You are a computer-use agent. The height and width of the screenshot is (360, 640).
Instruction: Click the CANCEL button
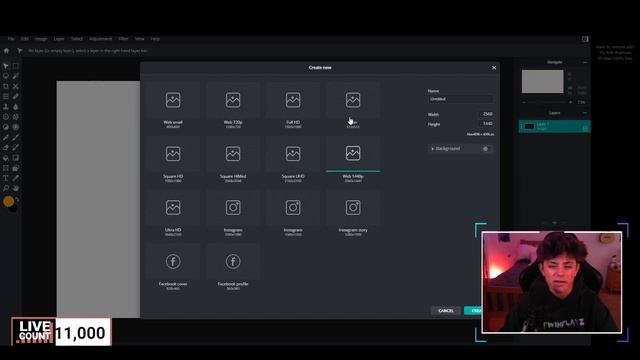tap(446, 311)
